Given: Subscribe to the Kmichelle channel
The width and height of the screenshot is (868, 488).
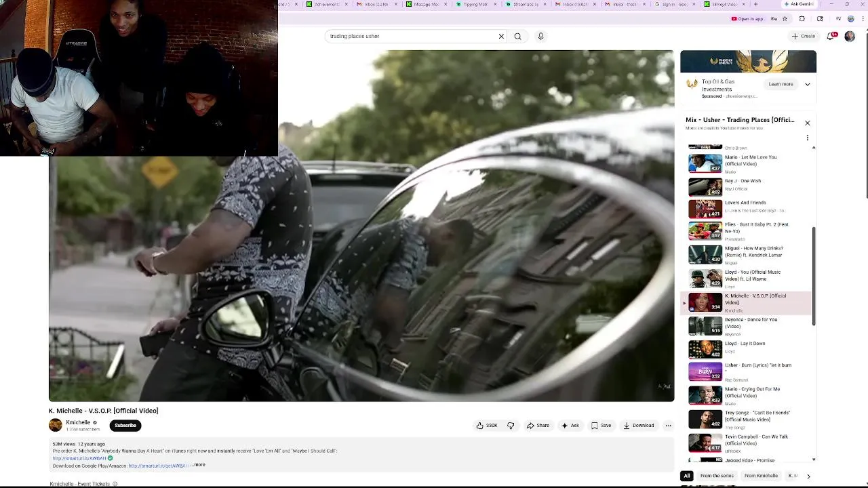Looking at the screenshot, I should pos(125,426).
